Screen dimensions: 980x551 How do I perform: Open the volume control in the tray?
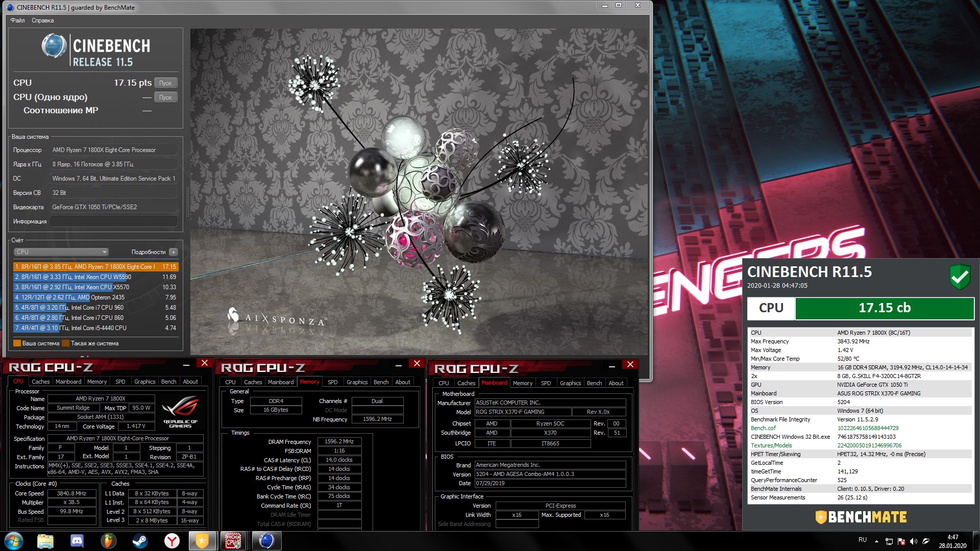click(x=913, y=541)
